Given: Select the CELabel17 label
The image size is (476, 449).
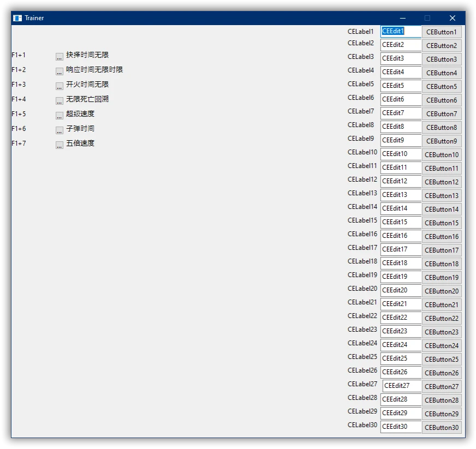Looking at the screenshot, I should [x=362, y=248].
